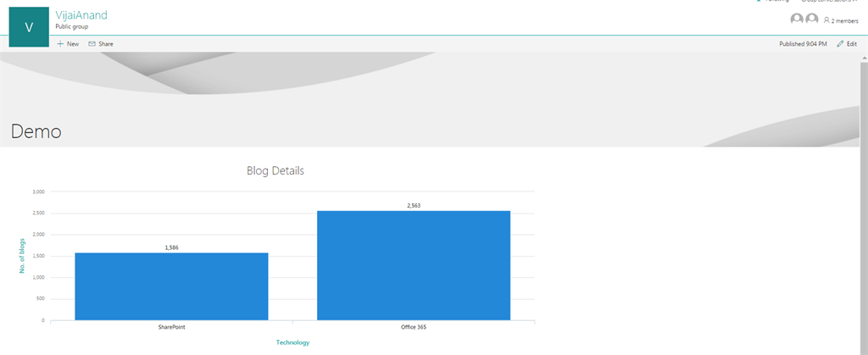This screenshot has width=868, height=355.
Task: Click the No. of blogs y-axis title
Action: 23,256
